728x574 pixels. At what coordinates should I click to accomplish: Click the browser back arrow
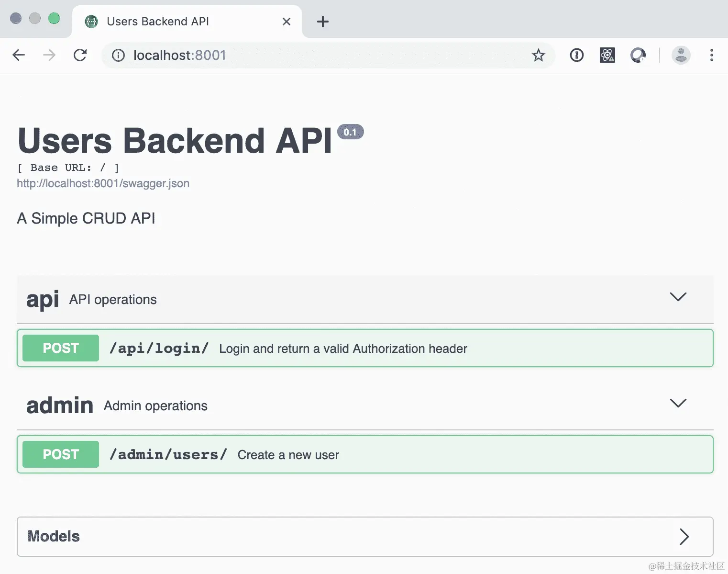(19, 55)
